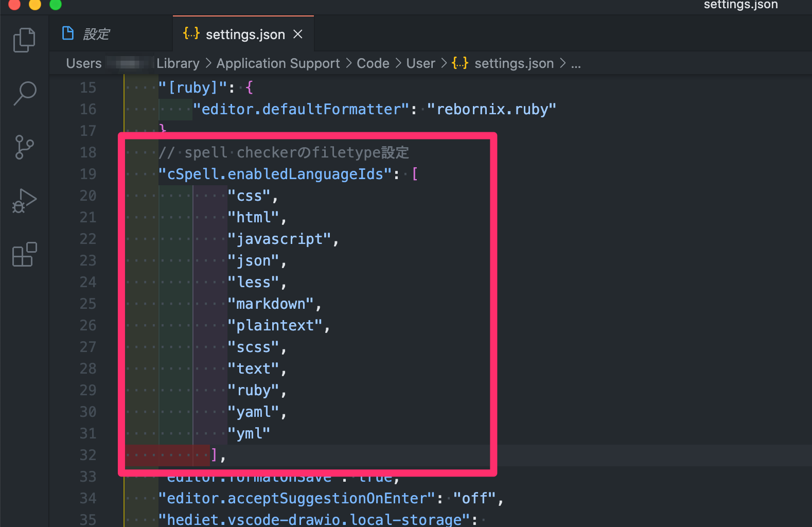Click the closing bracket on line 32
This screenshot has height=527, width=812.
click(214, 455)
